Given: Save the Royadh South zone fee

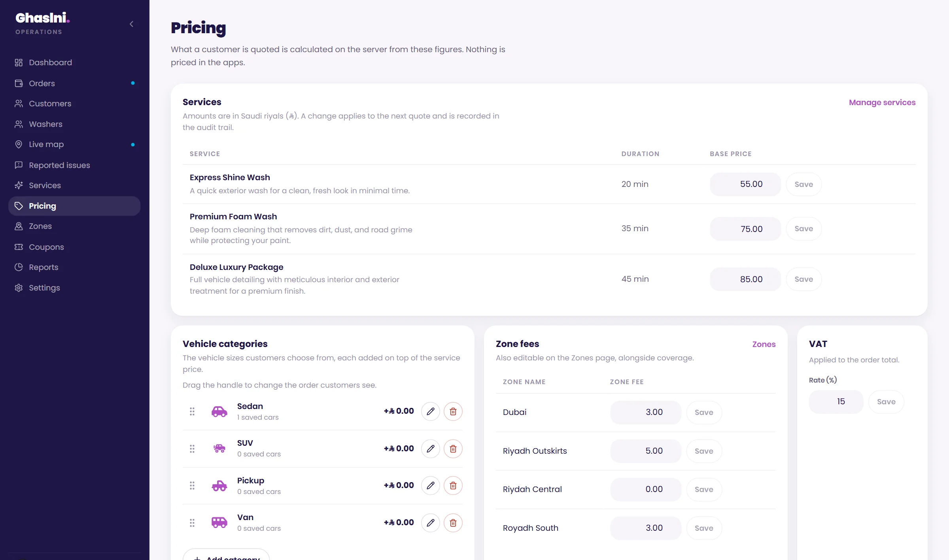Looking at the screenshot, I should click(704, 528).
